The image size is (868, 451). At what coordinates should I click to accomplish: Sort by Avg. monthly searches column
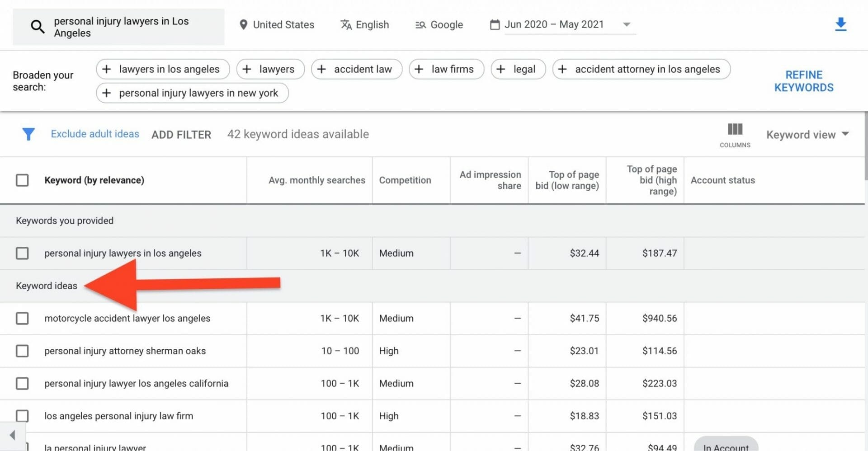click(x=316, y=180)
